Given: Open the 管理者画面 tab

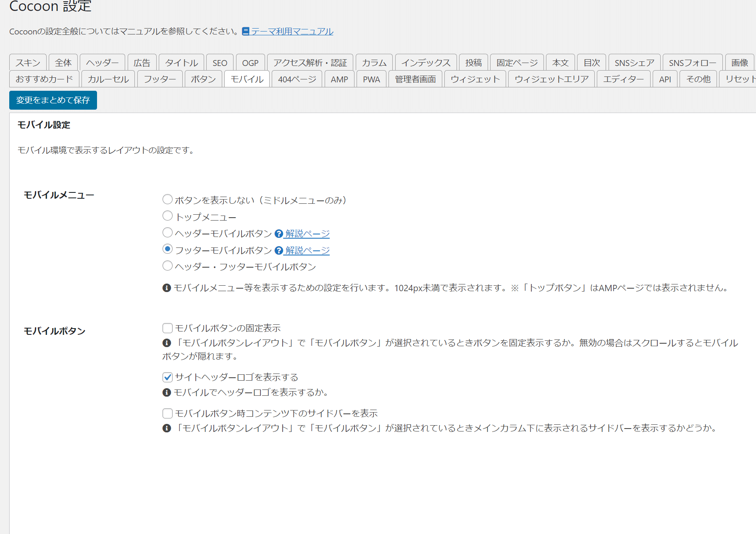Looking at the screenshot, I should click(415, 79).
